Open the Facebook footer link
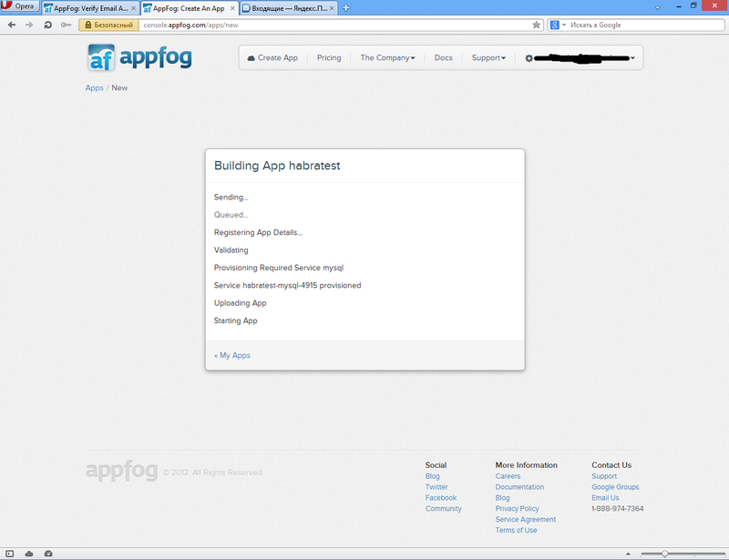729x560 pixels. (441, 498)
